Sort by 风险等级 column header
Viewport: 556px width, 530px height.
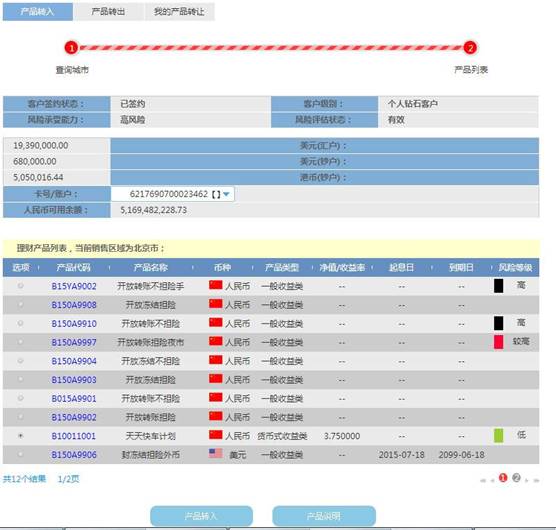tap(515, 267)
